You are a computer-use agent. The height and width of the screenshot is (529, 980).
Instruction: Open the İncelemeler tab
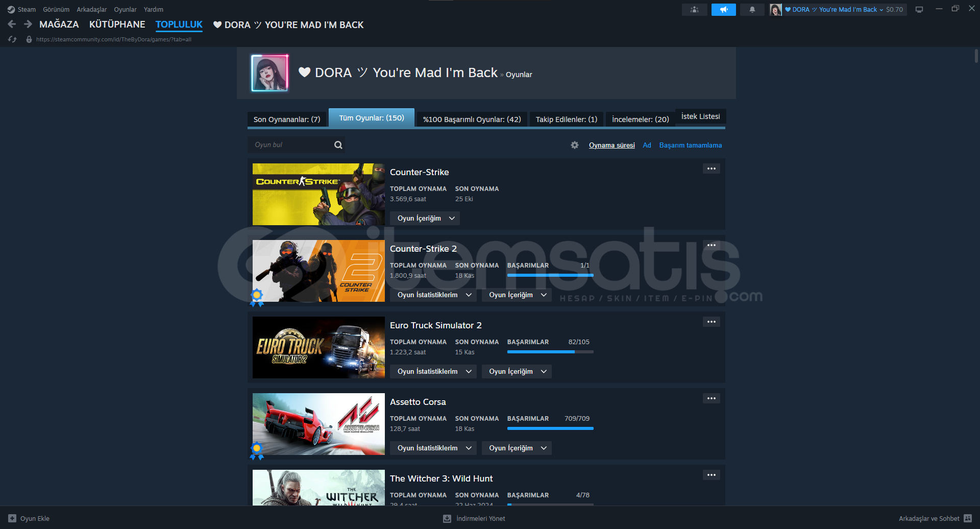641,119
